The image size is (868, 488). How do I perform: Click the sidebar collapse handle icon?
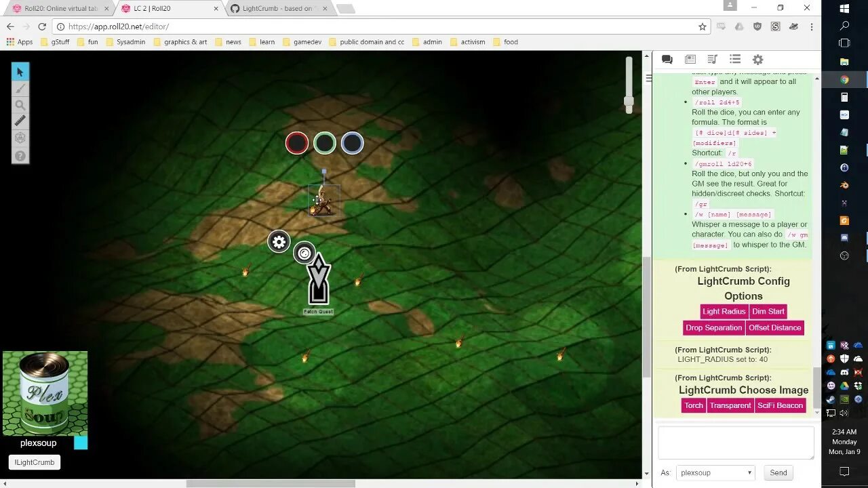(x=648, y=78)
